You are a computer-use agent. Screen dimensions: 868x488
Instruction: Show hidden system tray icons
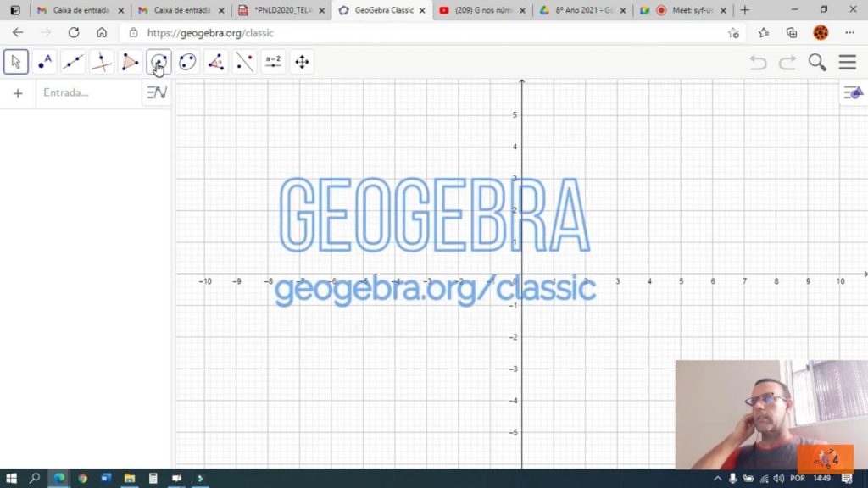[717, 479]
